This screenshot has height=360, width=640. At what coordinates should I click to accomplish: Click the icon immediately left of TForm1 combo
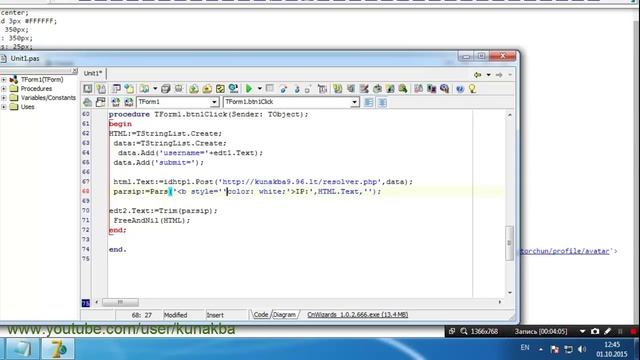(129, 102)
